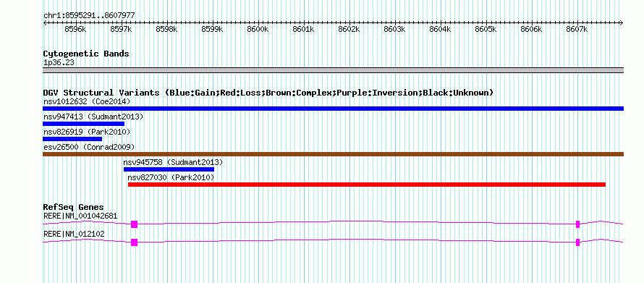Click the 8605k ruler tick
Screen dimensions: 644x283
(x=486, y=29)
